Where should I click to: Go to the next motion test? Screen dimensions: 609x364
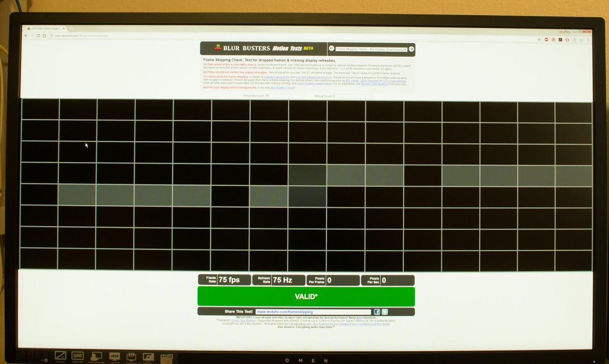[x=411, y=49]
